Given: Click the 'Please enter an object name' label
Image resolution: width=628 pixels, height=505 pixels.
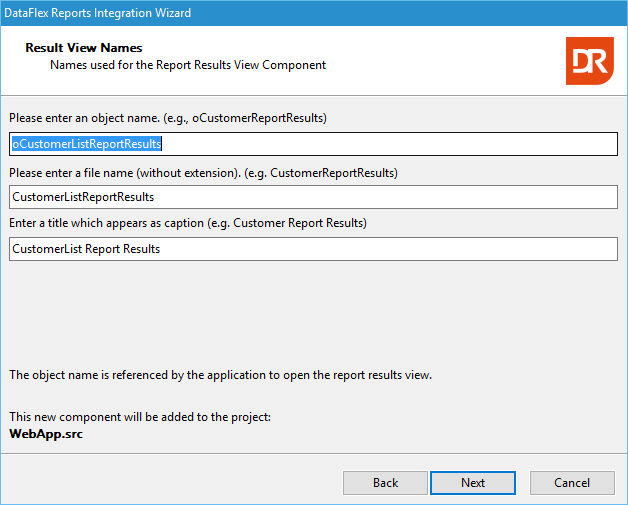Looking at the screenshot, I should point(168,118).
